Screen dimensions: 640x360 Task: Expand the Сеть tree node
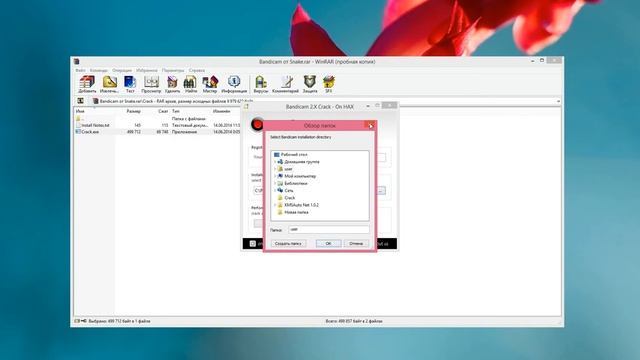275,191
